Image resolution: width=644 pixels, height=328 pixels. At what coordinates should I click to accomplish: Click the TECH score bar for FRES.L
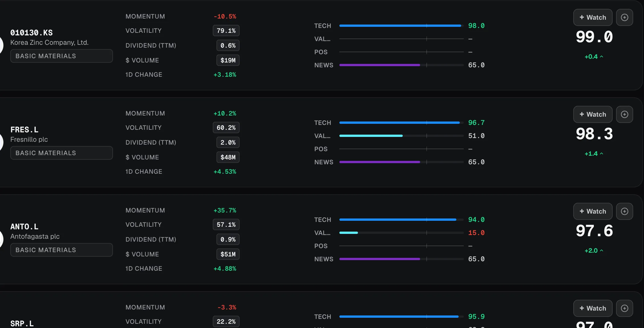click(401, 123)
